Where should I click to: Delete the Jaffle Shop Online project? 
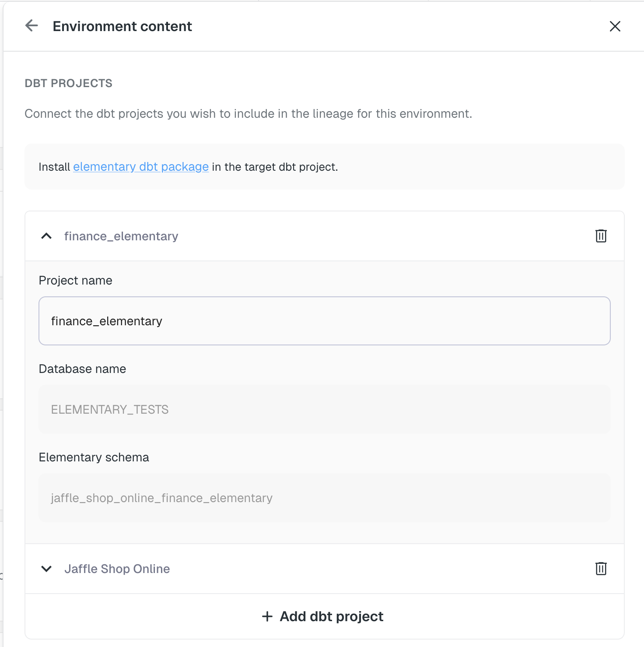click(601, 569)
